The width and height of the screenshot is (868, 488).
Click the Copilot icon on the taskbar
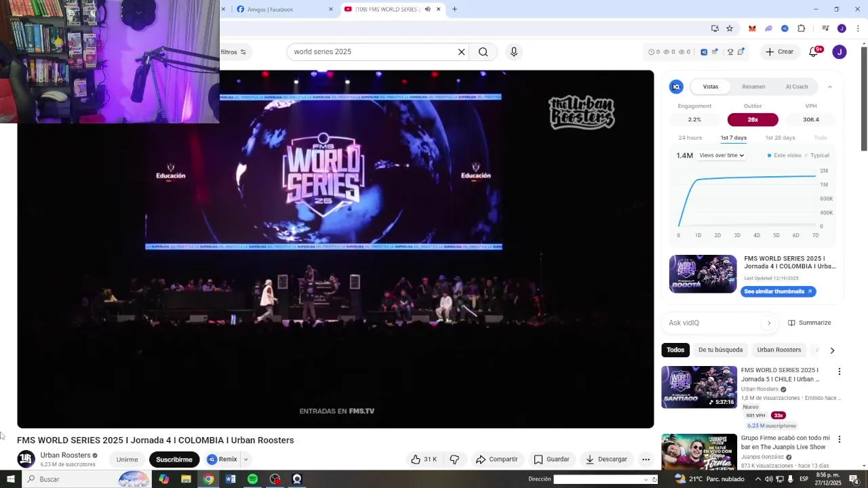tap(164, 479)
